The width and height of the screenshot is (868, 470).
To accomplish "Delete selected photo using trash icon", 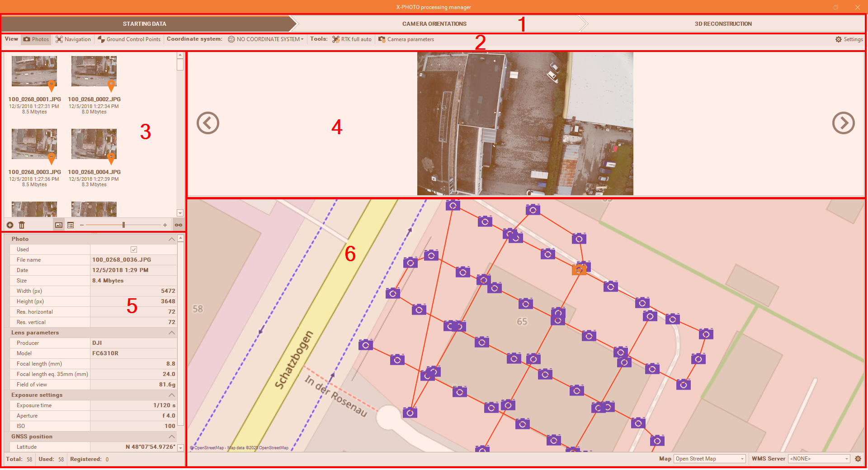I will tap(22, 225).
